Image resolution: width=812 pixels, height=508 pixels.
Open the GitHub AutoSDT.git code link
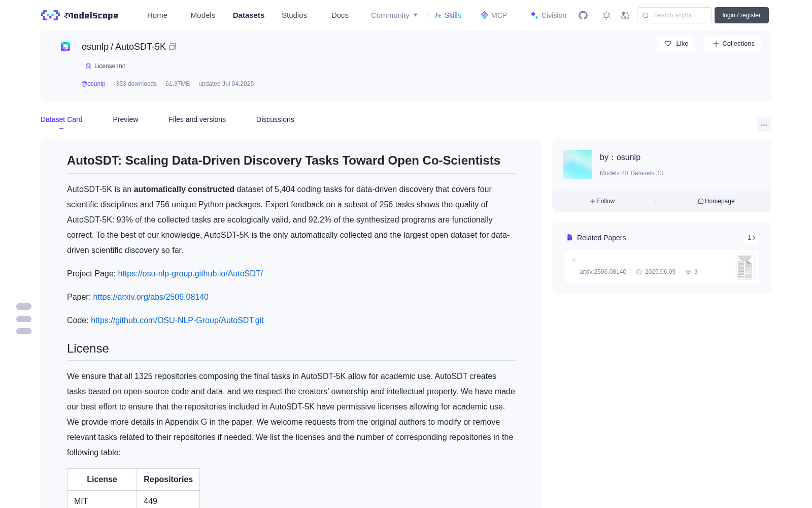pyautogui.click(x=177, y=320)
